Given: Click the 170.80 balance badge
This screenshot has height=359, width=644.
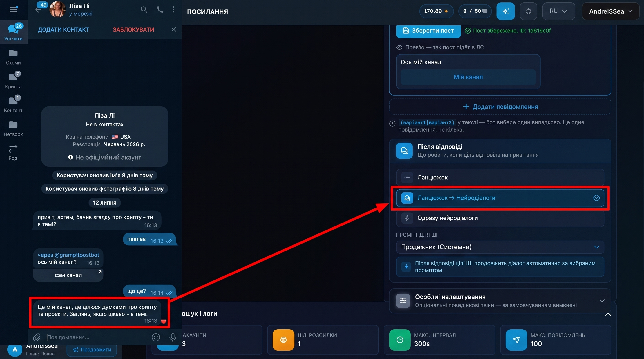Looking at the screenshot, I should tap(436, 11).
